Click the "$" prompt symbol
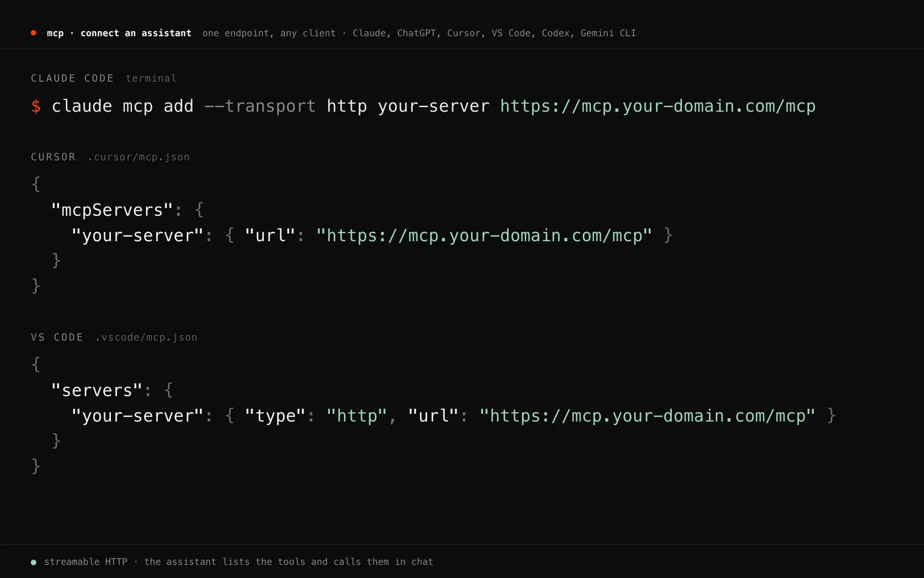 36,106
